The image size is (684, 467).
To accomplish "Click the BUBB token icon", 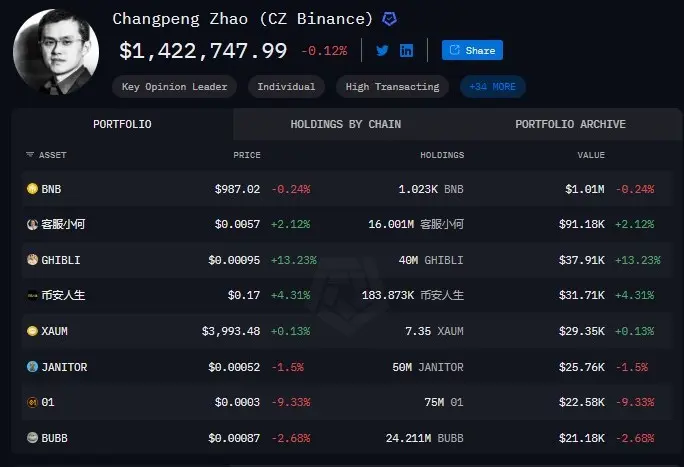I will [x=32, y=437].
